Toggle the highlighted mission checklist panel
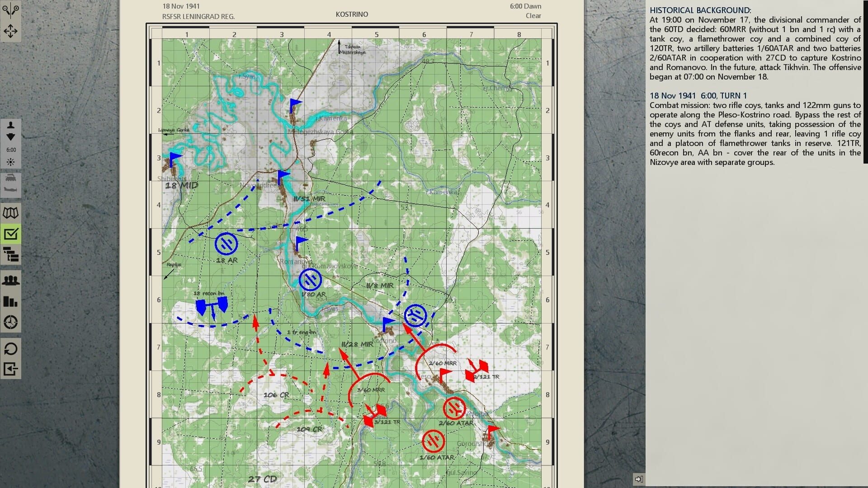 (x=11, y=233)
